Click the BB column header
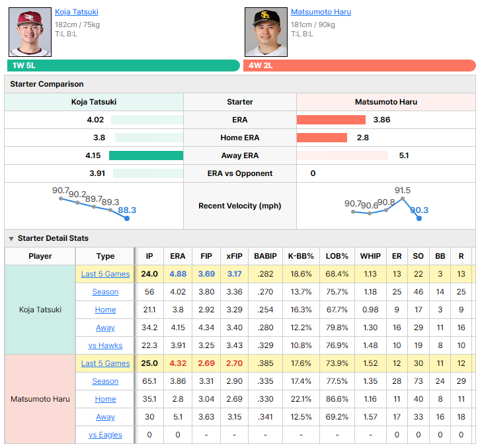This screenshot has width=480, height=448. pos(440,256)
